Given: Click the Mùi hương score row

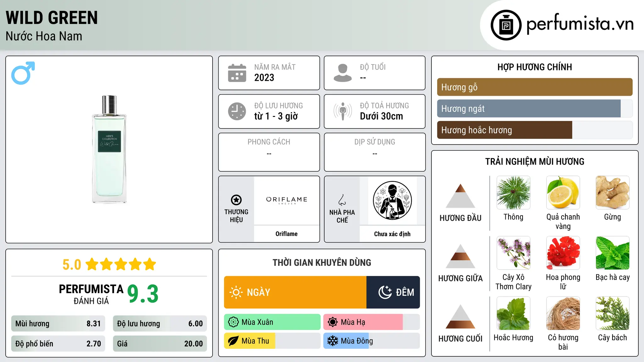Looking at the screenshot, I should [x=58, y=323].
